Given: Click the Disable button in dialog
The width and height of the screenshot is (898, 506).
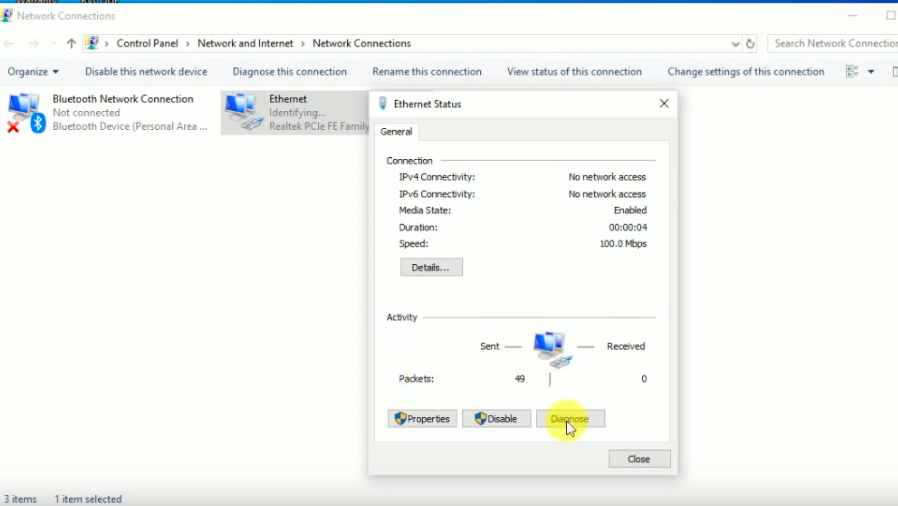Looking at the screenshot, I should click(x=496, y=419).
